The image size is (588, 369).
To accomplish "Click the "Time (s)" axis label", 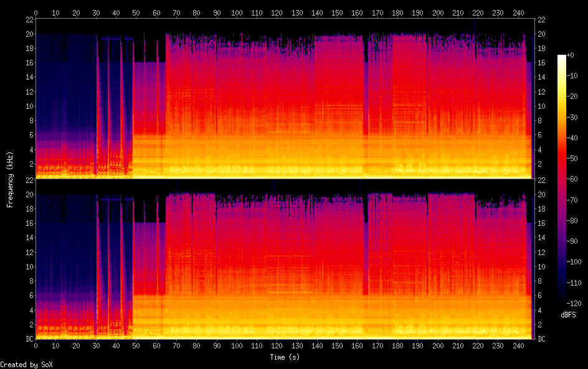I will pos(285,357).
